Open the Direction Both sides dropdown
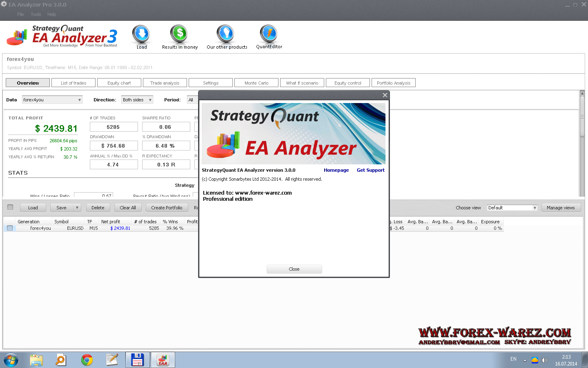 [137, 100]
